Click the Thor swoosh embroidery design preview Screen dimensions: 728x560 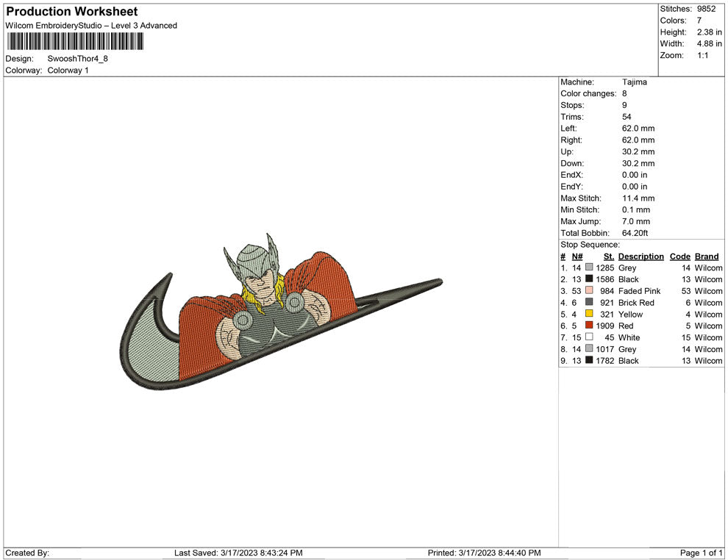[280, 312]
